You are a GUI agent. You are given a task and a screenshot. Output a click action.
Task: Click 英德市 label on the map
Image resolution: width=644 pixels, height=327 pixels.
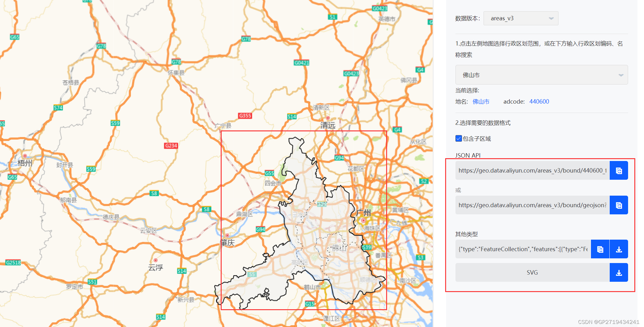387,19
